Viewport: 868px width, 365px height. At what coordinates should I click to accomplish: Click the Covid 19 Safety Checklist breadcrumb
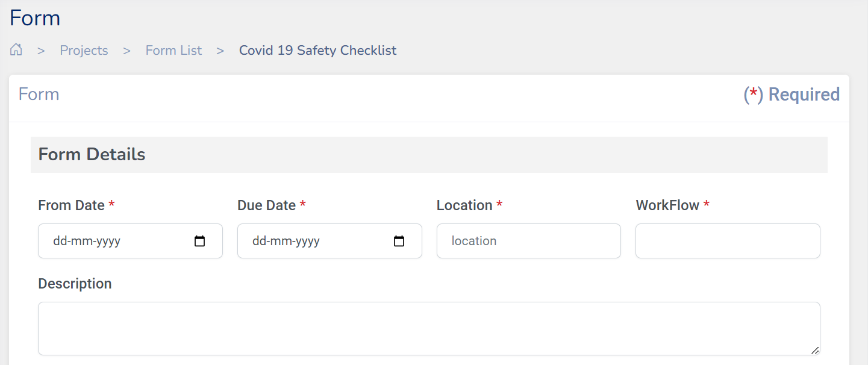317,51
